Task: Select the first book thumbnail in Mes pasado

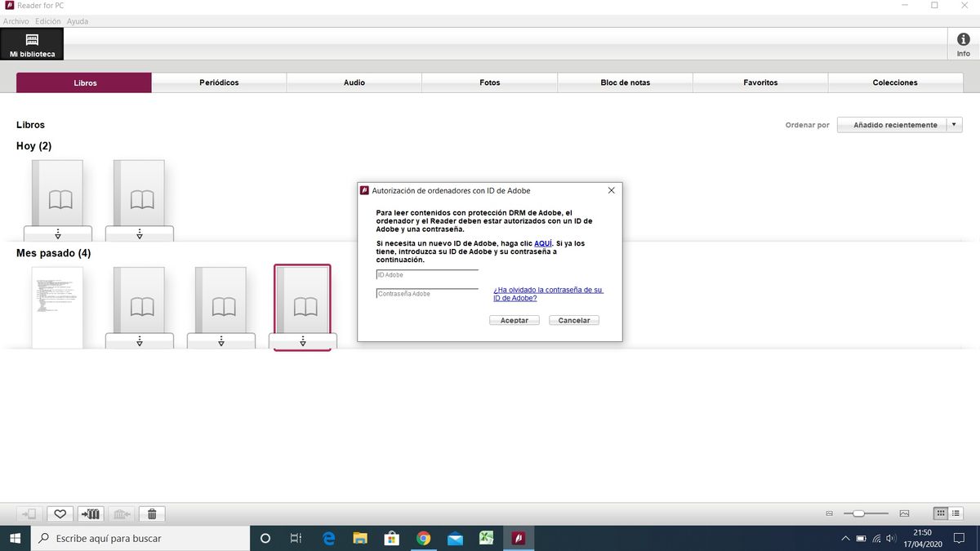Action: (x=57, y=308)
